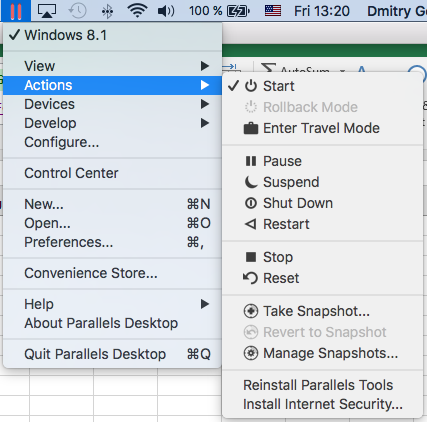Click the US flag input source icon
The image size is (427, 422).
tap(273, 11)
